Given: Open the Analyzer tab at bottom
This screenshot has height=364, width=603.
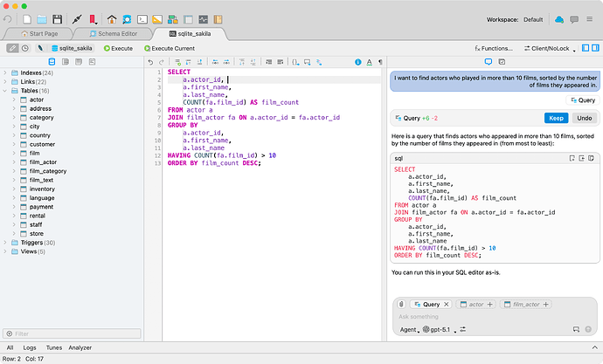Looking at the screenshot, I should point(80,347).
